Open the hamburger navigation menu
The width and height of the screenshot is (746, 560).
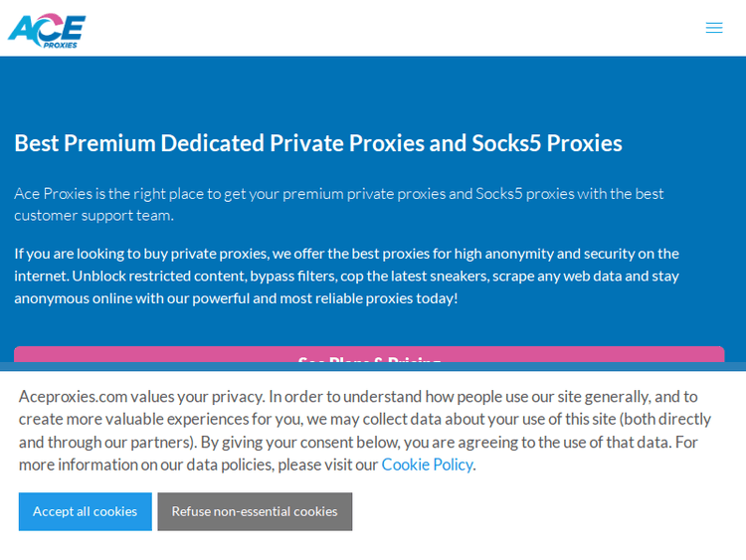coord(714,28)
